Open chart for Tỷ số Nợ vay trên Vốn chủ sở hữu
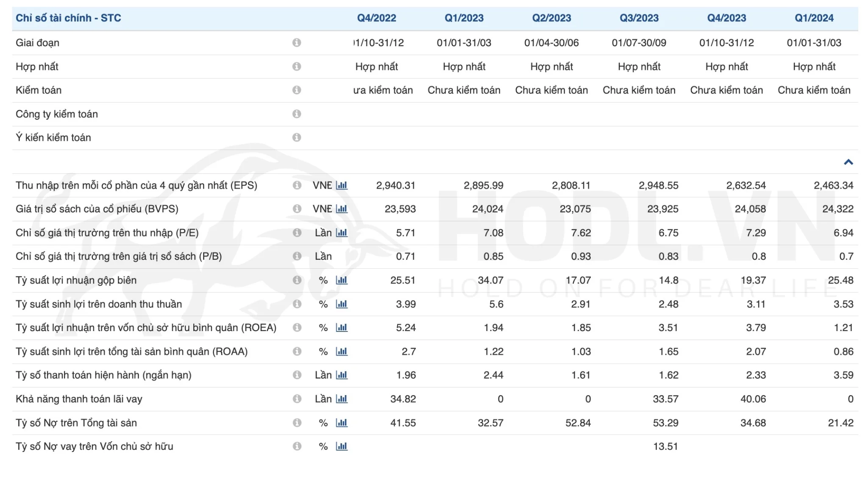 (341, 446)
